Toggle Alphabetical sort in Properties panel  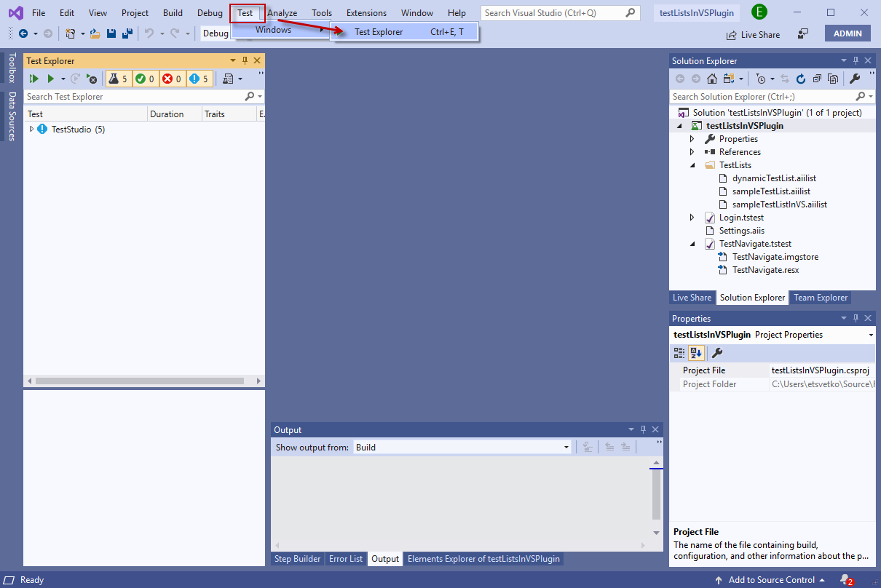click(x=695, y=353)
